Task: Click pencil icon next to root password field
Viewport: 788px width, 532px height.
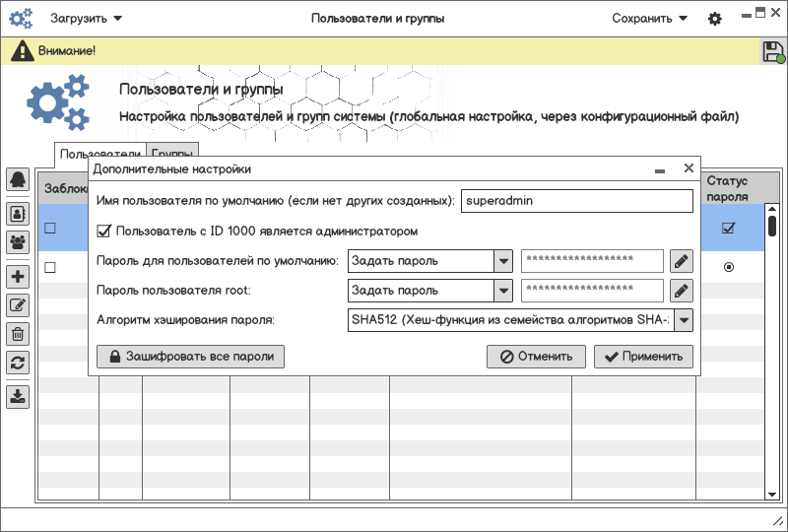Action: [682, 291]
